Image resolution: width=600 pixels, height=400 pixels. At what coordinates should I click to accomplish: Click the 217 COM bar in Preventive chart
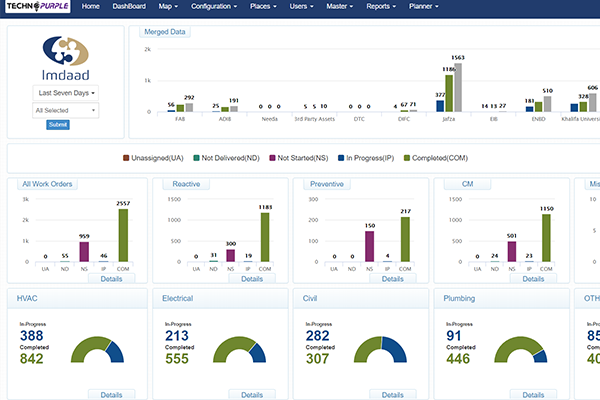405,239
